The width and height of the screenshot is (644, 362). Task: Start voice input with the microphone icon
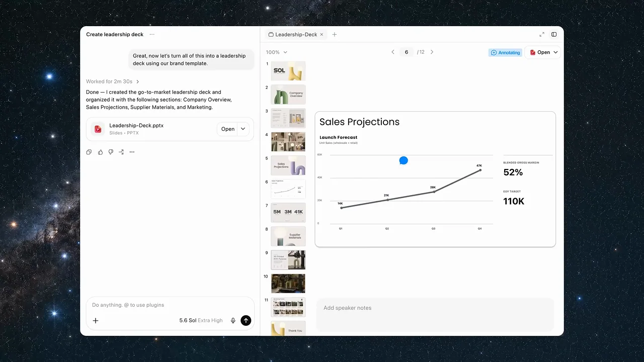pos(233,320)
